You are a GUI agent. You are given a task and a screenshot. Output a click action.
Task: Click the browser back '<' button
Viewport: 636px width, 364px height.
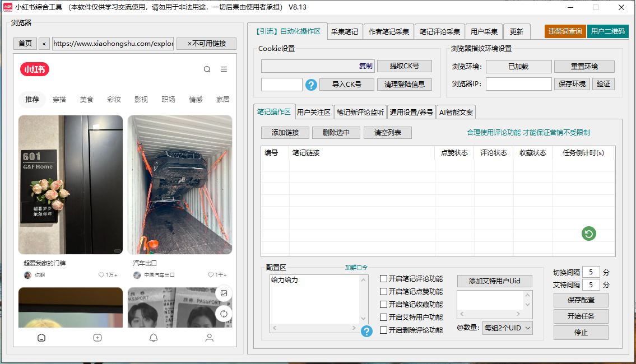tap(44, 44)
